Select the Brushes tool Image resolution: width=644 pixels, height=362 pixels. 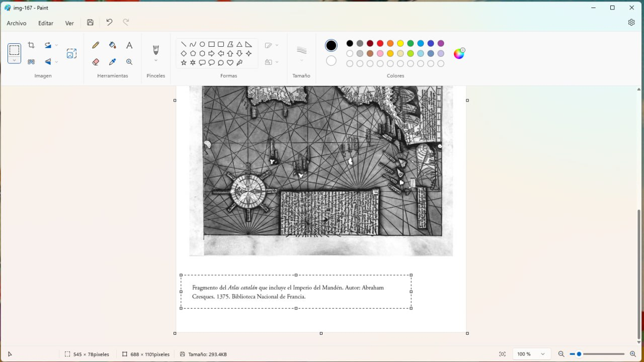click(155, 50)
